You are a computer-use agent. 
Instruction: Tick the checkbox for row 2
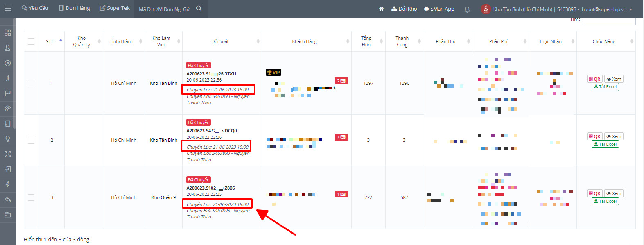31,140
